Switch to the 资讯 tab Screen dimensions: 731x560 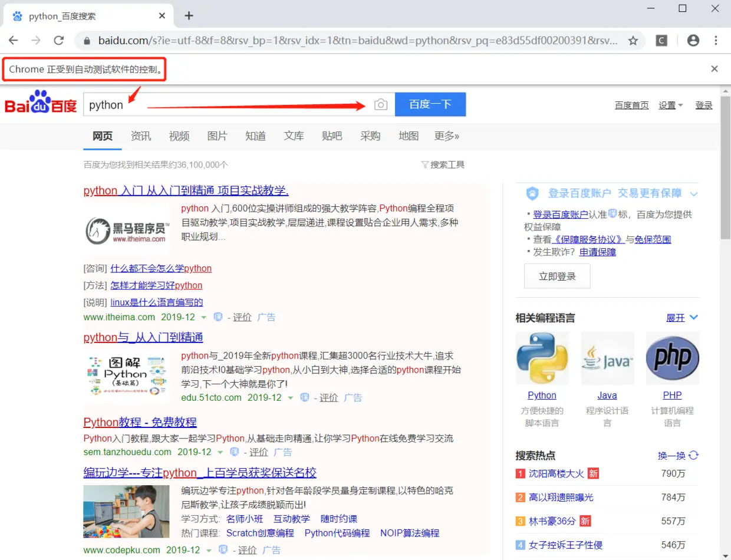coord(141,136)
